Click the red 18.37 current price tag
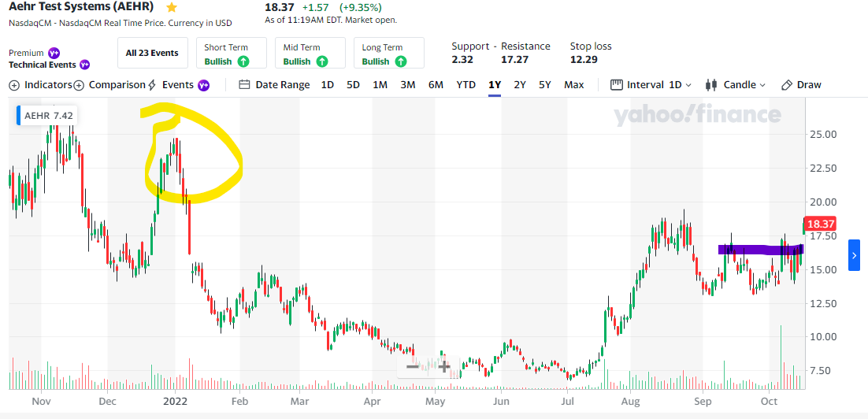Screen dimensions: 868x419 (x=821, y=224)
